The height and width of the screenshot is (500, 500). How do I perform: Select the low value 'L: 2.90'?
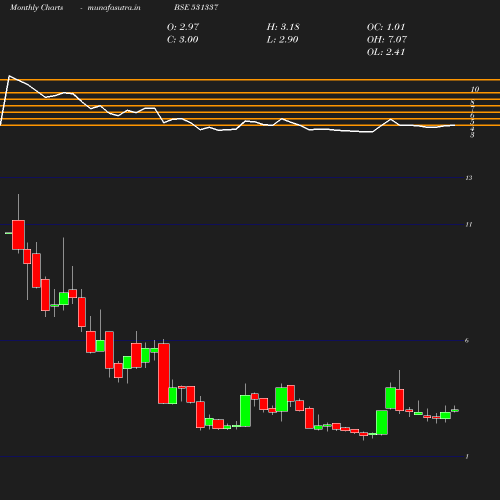282,40
